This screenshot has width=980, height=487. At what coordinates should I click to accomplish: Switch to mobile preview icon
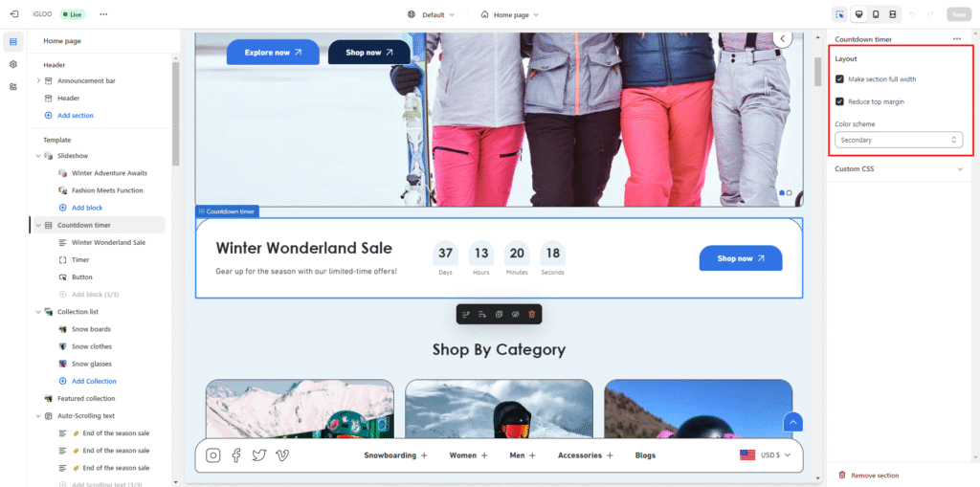coord(875,14)
